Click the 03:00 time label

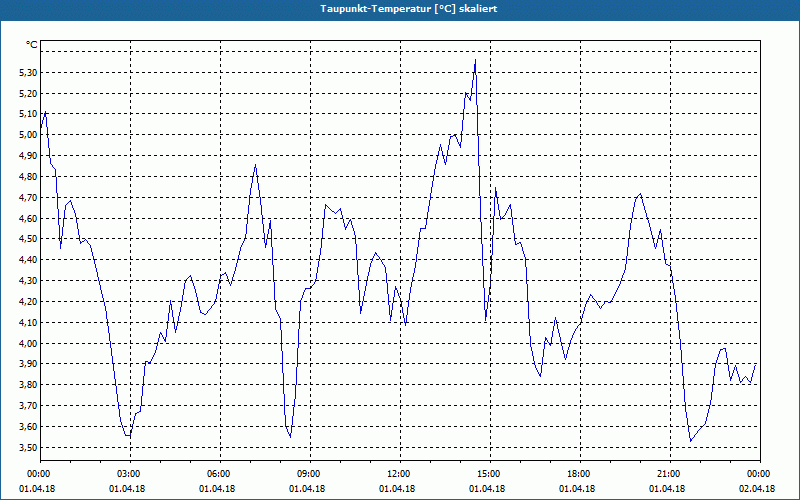click(x=131, y=474)
